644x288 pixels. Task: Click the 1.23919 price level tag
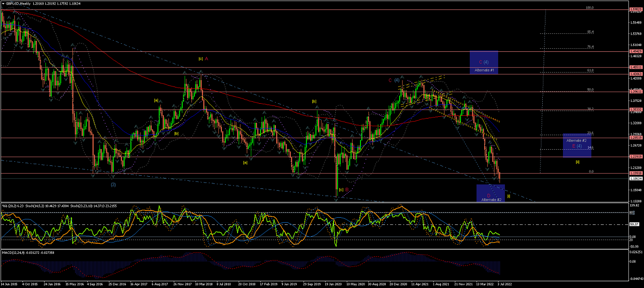tap(635, 157)
